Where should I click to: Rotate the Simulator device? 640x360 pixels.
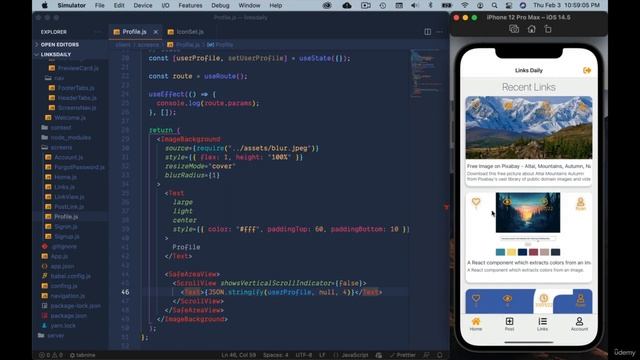pyautogui.click(x=548, y=29)
